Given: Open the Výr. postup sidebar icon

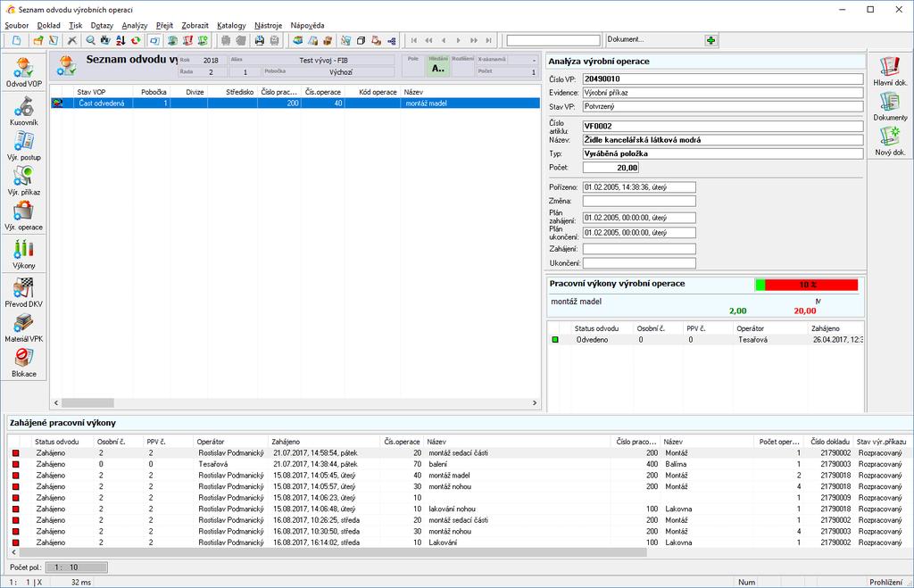Looking at the screenshot, I should pyautogui.click(x=23, y=145).
